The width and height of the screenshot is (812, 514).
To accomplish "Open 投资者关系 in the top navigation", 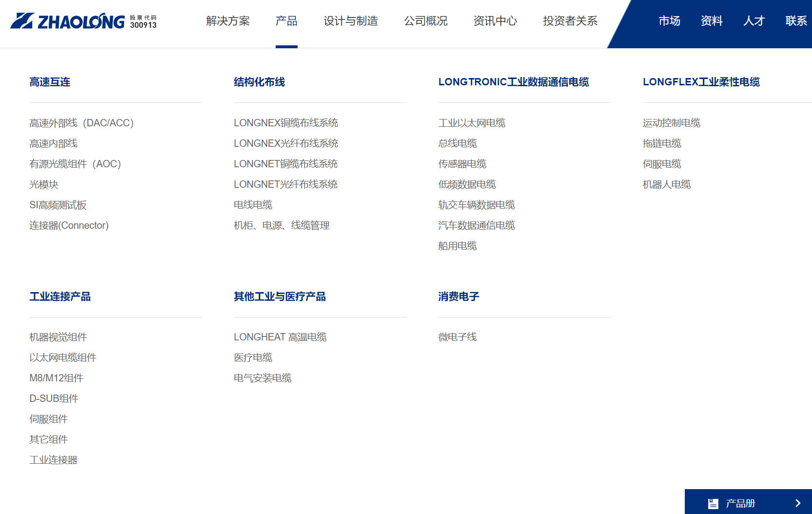I will [570, 21].
